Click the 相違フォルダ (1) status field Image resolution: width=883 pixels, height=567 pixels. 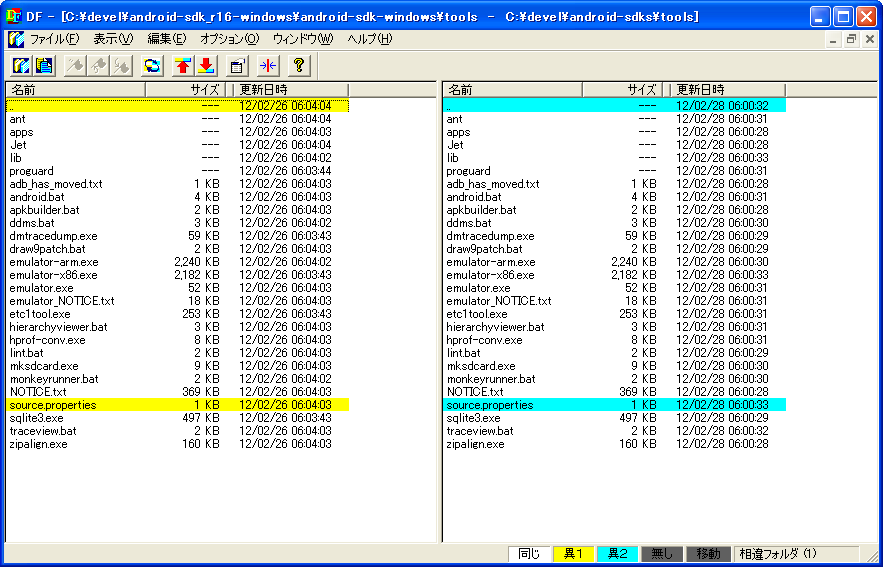(797, 554)
